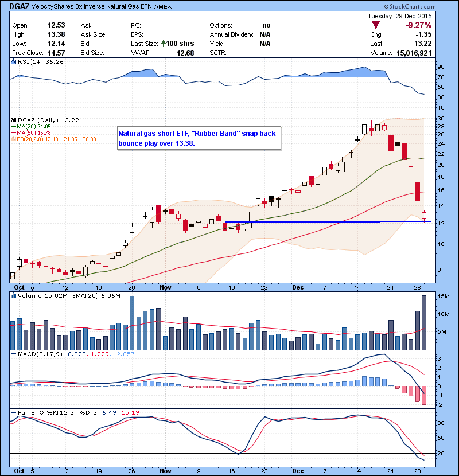Click the last candlestick touching the blue support line
459x476 pixels.
[424, 216]
